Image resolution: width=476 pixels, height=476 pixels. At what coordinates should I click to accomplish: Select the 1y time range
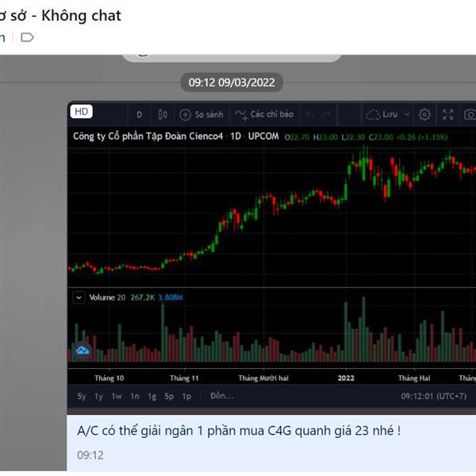(x=99, y=396)
